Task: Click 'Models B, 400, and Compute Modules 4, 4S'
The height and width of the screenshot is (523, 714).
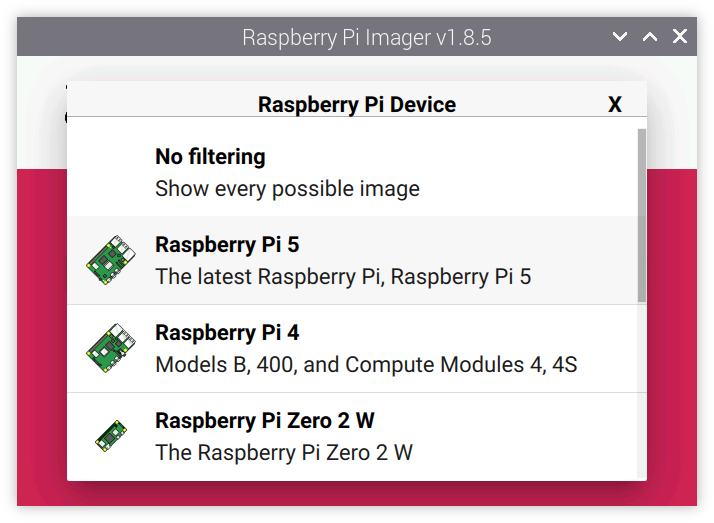Action: [366, 365]
